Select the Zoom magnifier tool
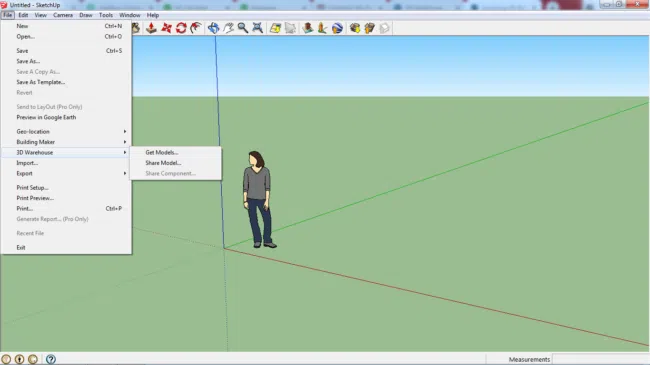Image resolution: width=650 pixels, height=365 pixels. tap(243, 28)
